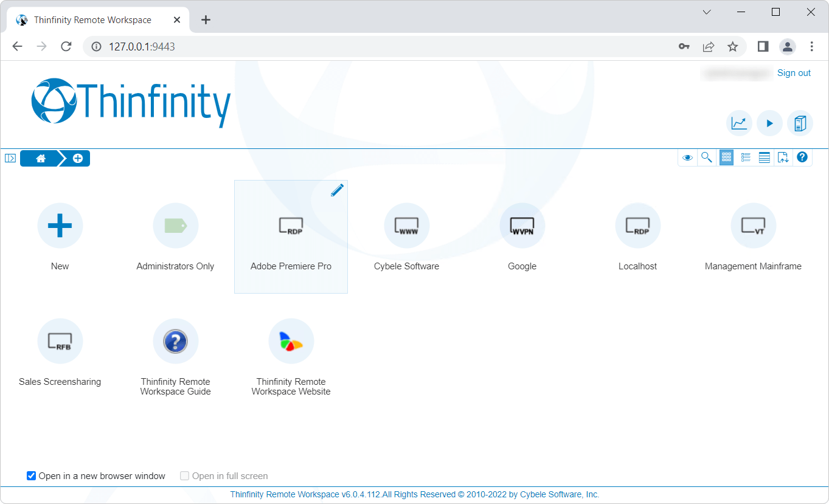This screenshot has width=829, height=504.
Task: Switch to grid icon view
Action: point(726,157)
